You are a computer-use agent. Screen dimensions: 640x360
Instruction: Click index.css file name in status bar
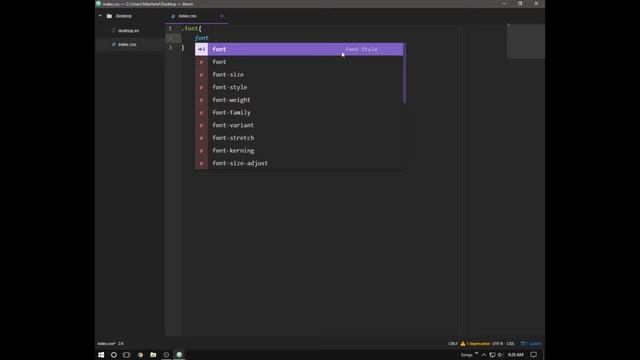106,344
